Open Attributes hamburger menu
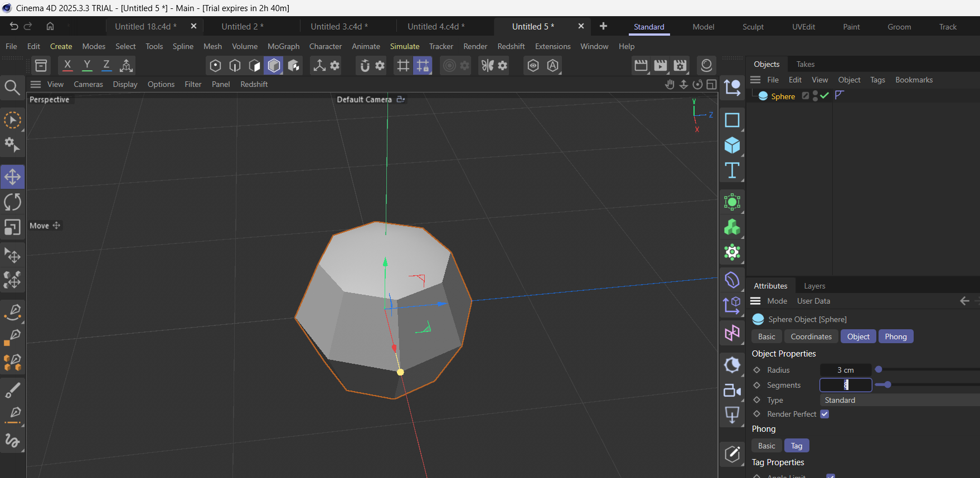The height and width of the screenshot is (478, 980). pos(755,301)
